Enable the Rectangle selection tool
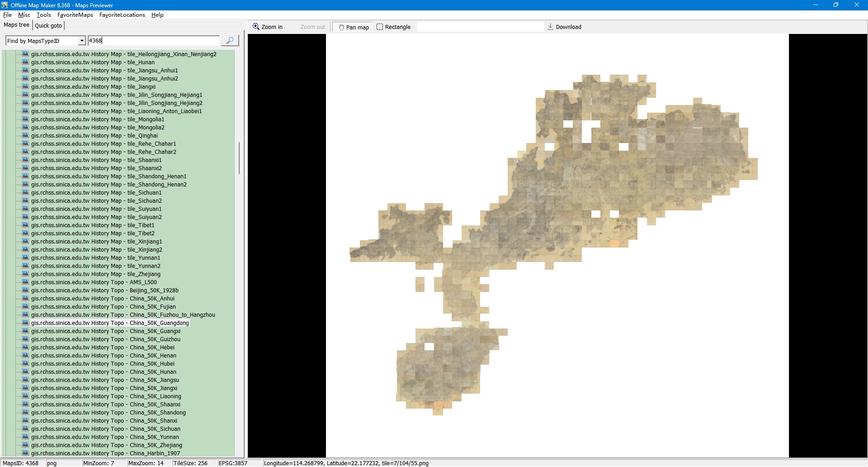 click(x=393, y=27)
